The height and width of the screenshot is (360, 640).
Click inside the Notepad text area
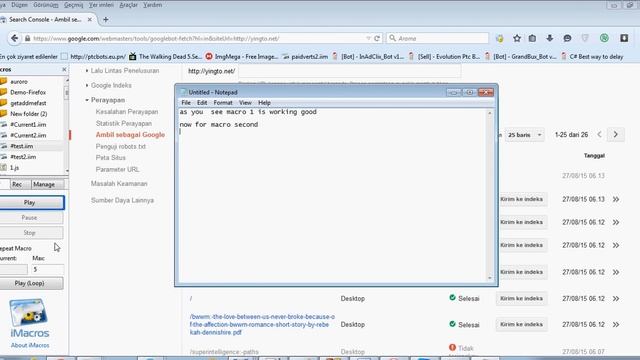[332, 196]
